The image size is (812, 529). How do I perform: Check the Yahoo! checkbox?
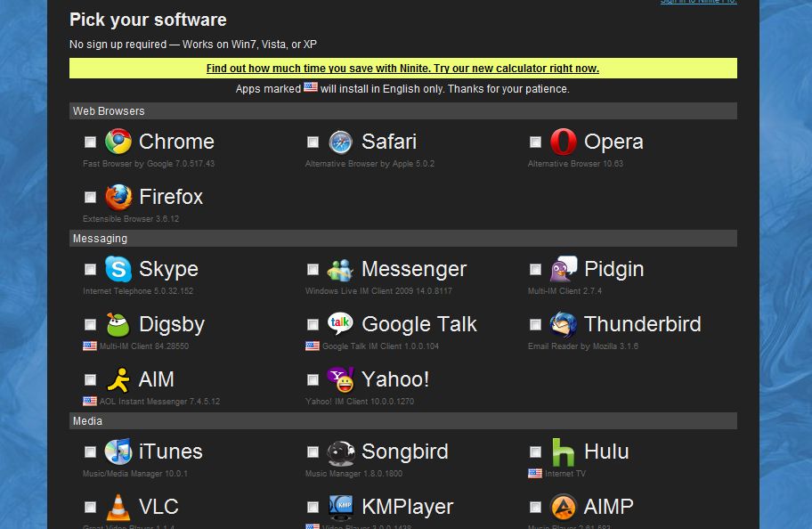tap(313, 380)
